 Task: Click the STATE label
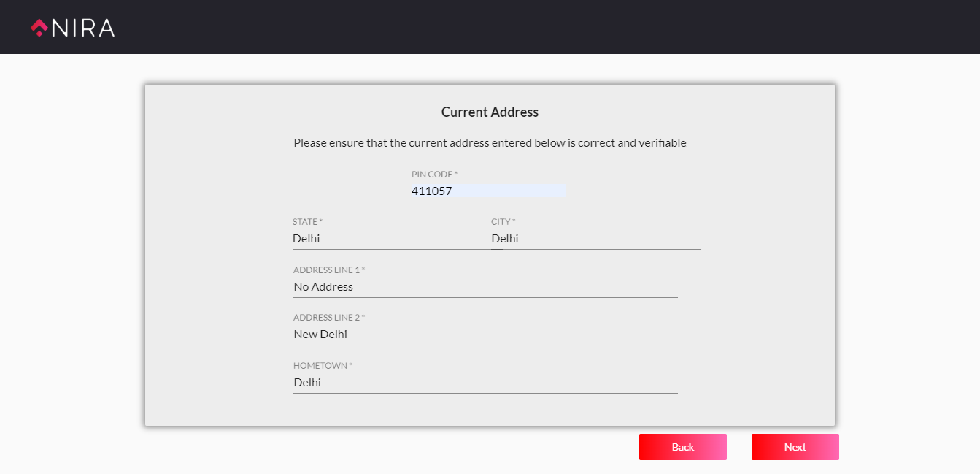(307, 222)
